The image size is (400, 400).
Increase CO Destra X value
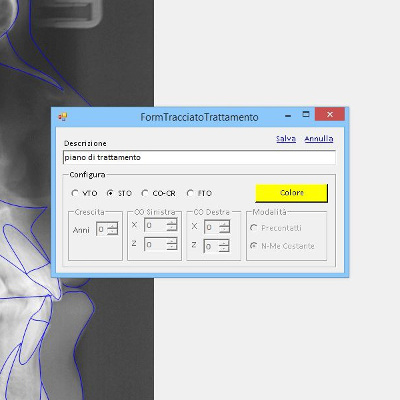[x=224, y=224]
